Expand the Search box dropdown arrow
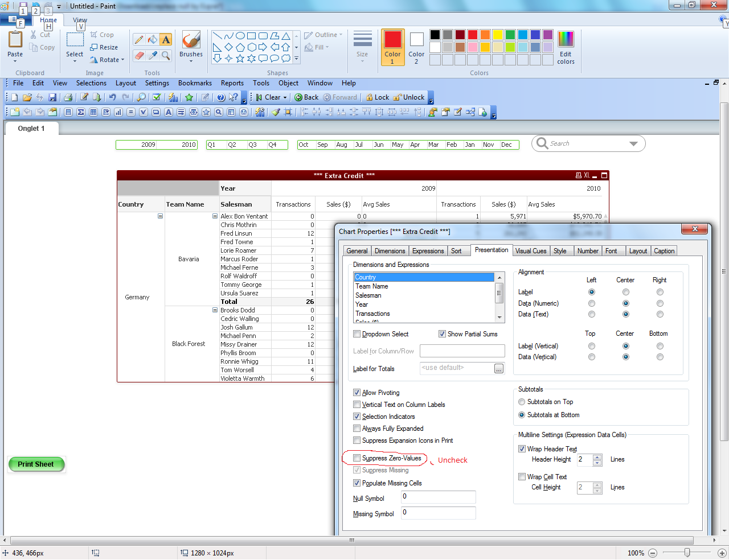The image size is (729, 560). (633, 144)
